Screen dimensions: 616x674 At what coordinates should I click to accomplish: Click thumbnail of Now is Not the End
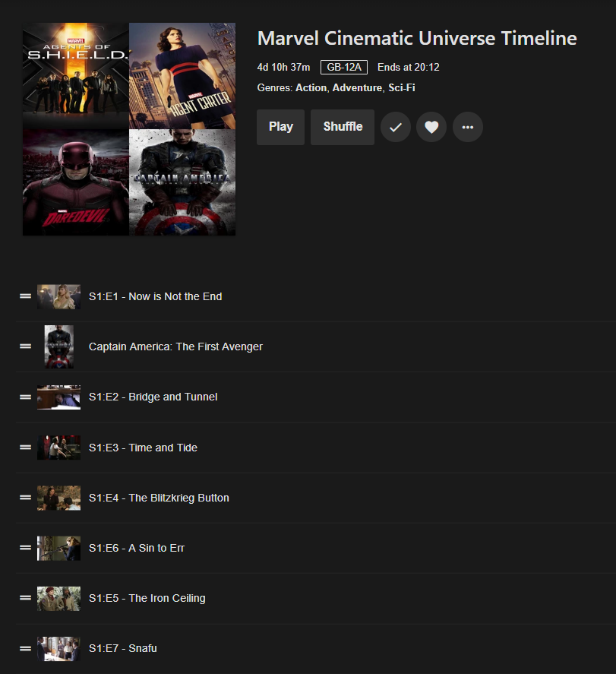58,296
